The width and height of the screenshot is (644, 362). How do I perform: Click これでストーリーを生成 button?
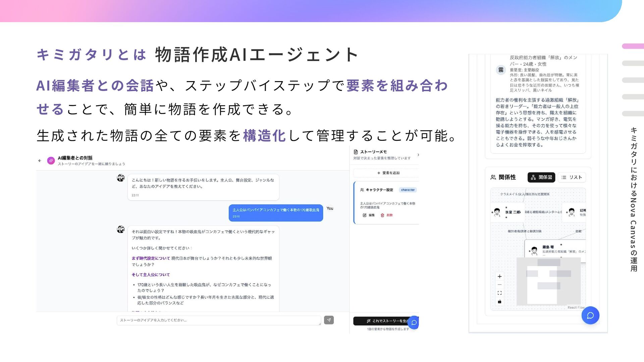(x=382, y=321)
